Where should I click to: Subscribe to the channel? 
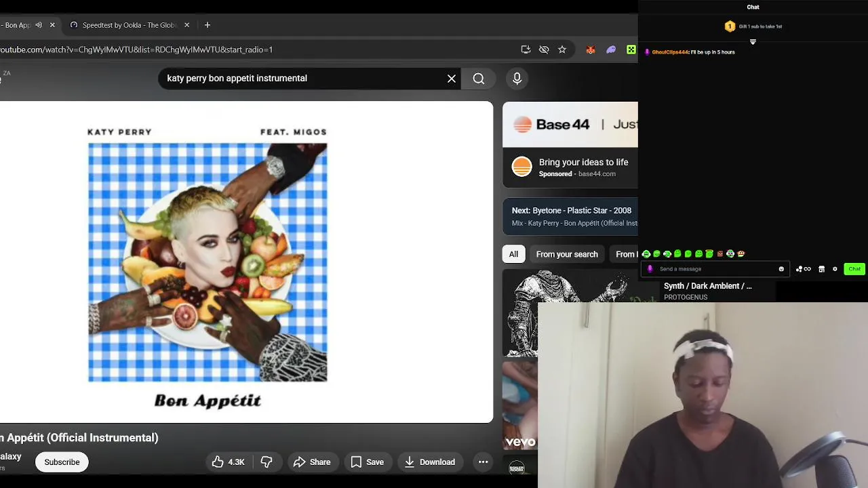click(62, 462)
